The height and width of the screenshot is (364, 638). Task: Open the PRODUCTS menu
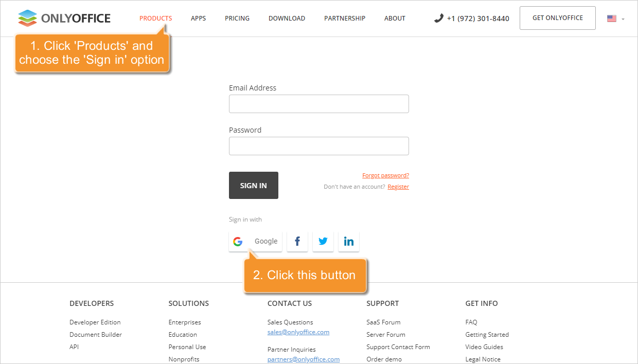(155, 18)
